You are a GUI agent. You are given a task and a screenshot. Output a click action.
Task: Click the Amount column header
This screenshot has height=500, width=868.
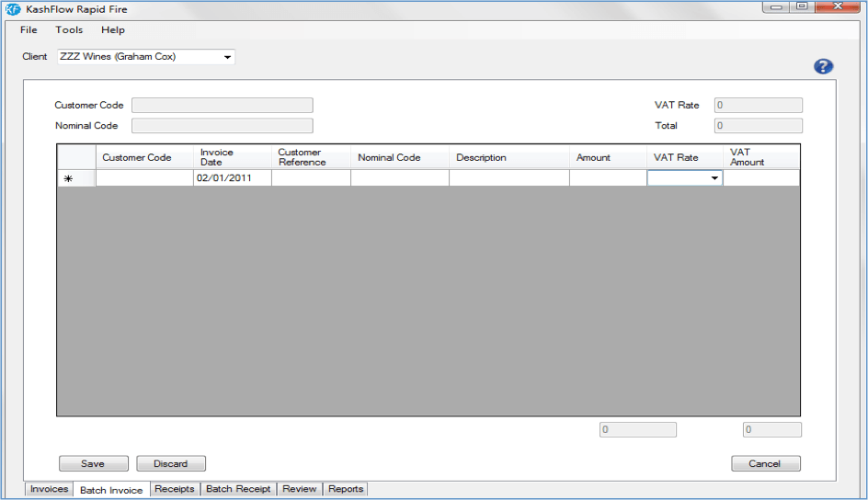(x=593, y=157)
